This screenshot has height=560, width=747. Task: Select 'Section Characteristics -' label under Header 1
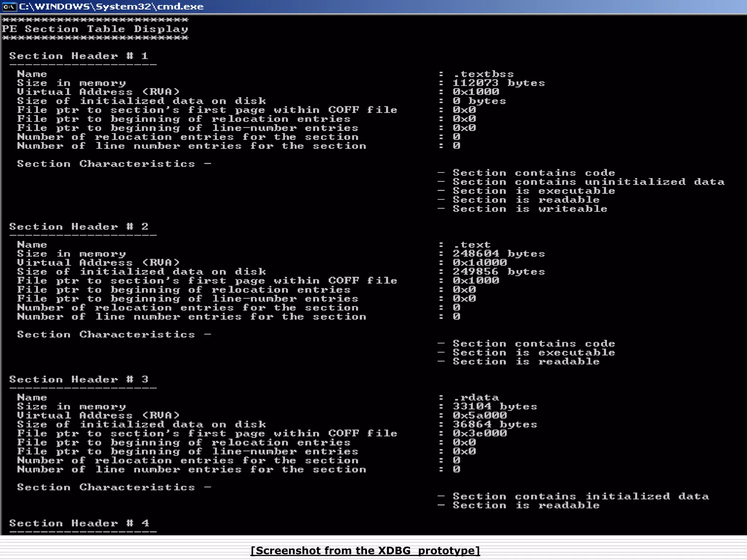click(114, 164)
